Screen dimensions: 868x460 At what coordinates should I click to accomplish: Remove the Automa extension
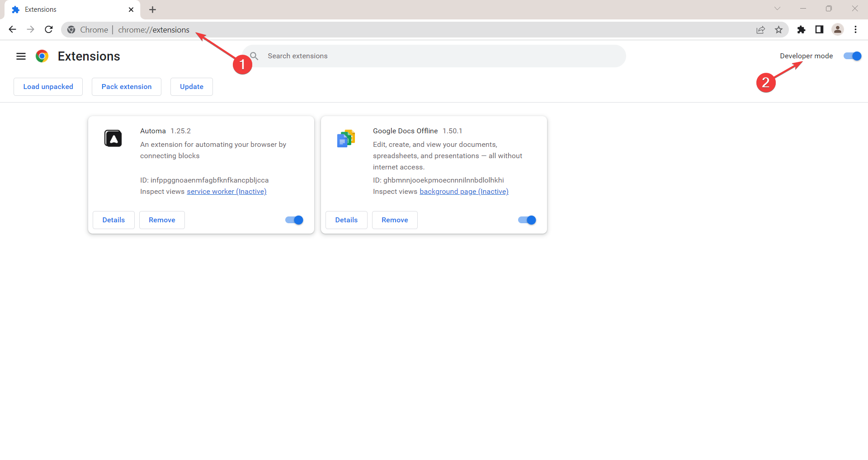click(x=162, y=220)
